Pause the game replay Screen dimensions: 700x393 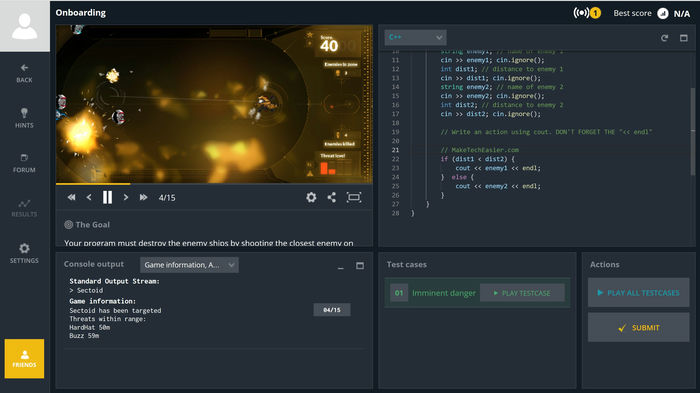[x=107, y=197]
